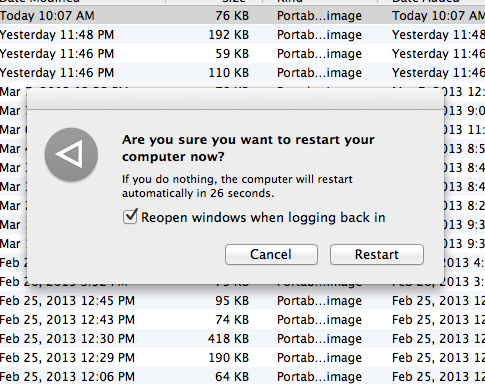Click the Kind cell of the 418 KB row
The width and height of the screenshot is (485, 384).
(x=319, y=339)
